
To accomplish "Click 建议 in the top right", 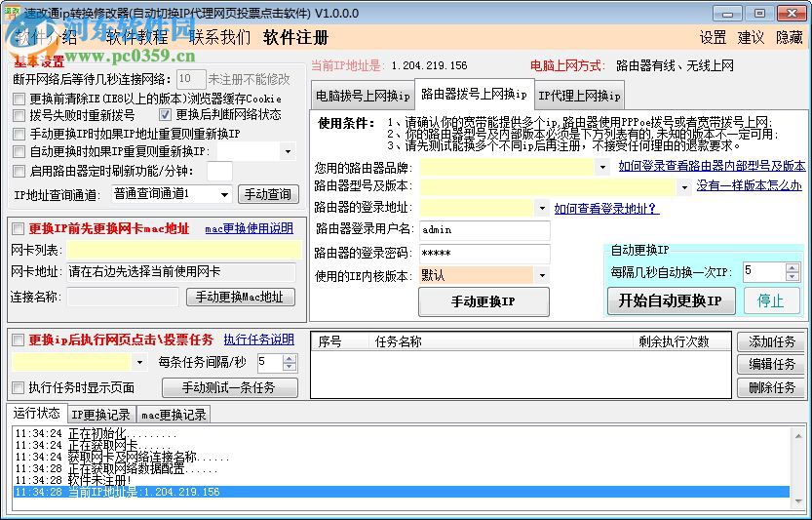I will [x=751, y=37].
